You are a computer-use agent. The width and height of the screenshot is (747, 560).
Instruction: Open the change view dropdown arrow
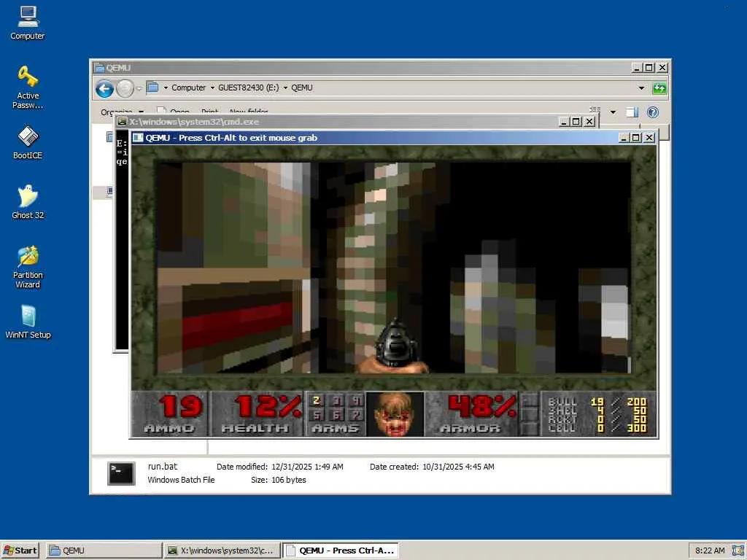point(613,112)
